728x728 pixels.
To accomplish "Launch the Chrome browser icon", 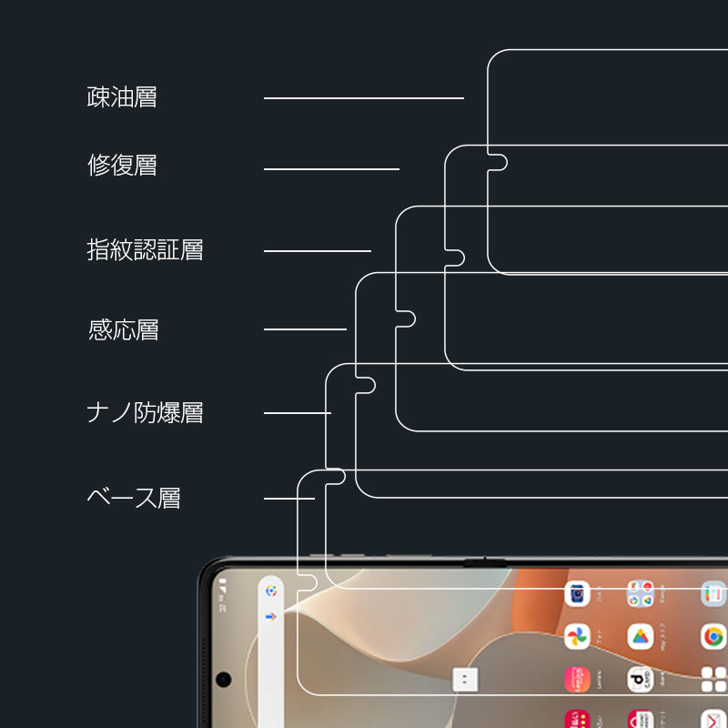I will pyautogui.click(x=713, y=636).
